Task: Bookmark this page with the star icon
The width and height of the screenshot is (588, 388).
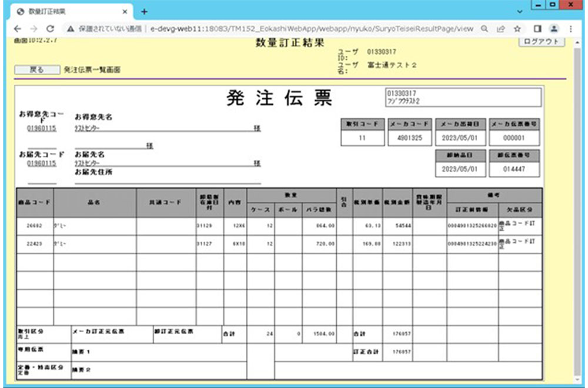Action: point(517,29)
